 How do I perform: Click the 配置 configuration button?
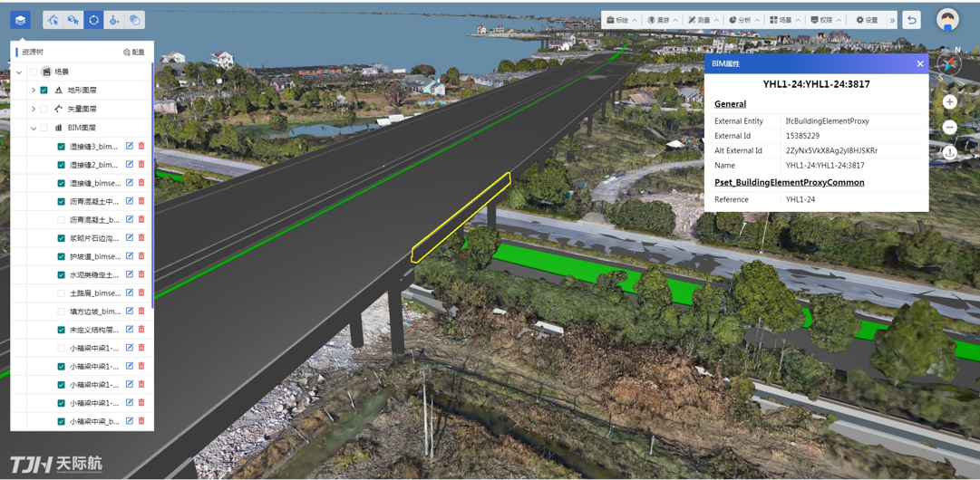(134, 53)
